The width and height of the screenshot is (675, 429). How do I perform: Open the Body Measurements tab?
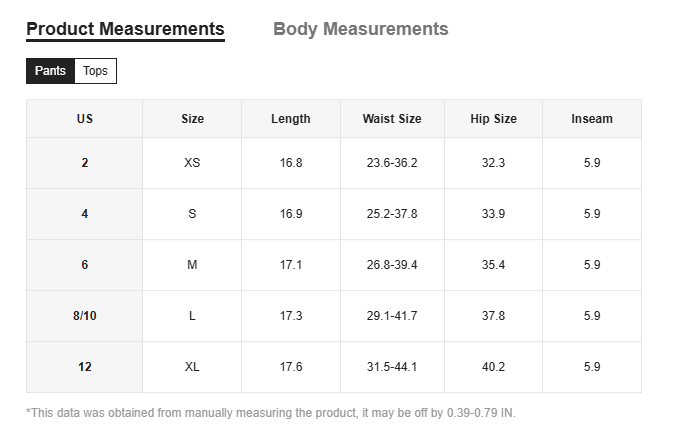(x=360, y=29)
